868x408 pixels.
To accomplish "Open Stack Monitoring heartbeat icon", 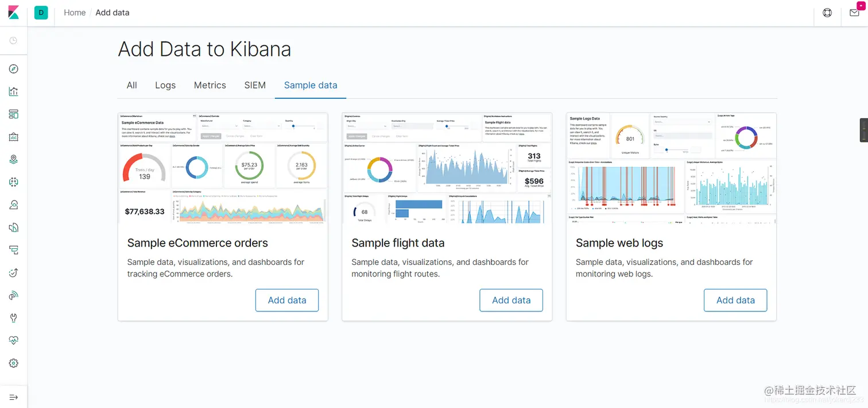I will [x=14, y=341].
